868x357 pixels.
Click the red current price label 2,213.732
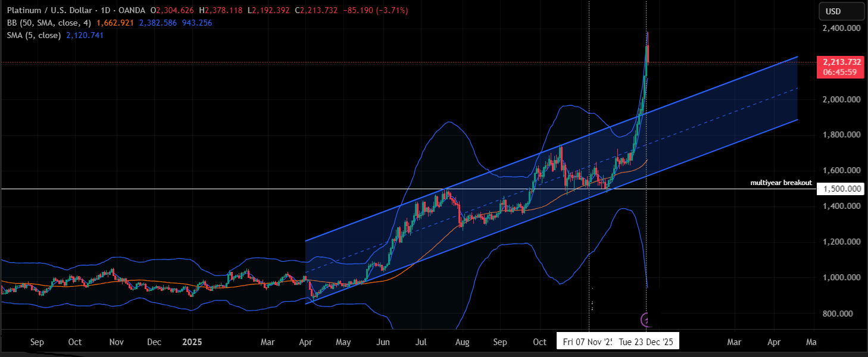tap(842, 62)
